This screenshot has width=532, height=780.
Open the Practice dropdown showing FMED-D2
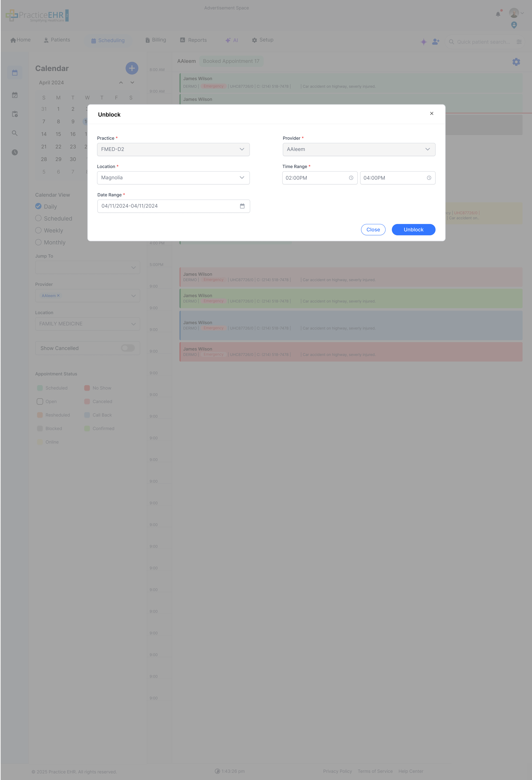173,149
